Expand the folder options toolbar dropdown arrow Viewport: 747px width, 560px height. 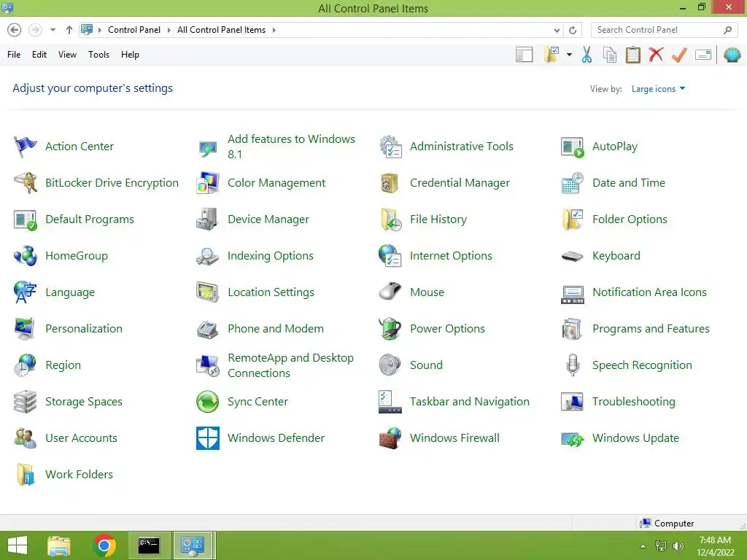[x=569, y=55]
